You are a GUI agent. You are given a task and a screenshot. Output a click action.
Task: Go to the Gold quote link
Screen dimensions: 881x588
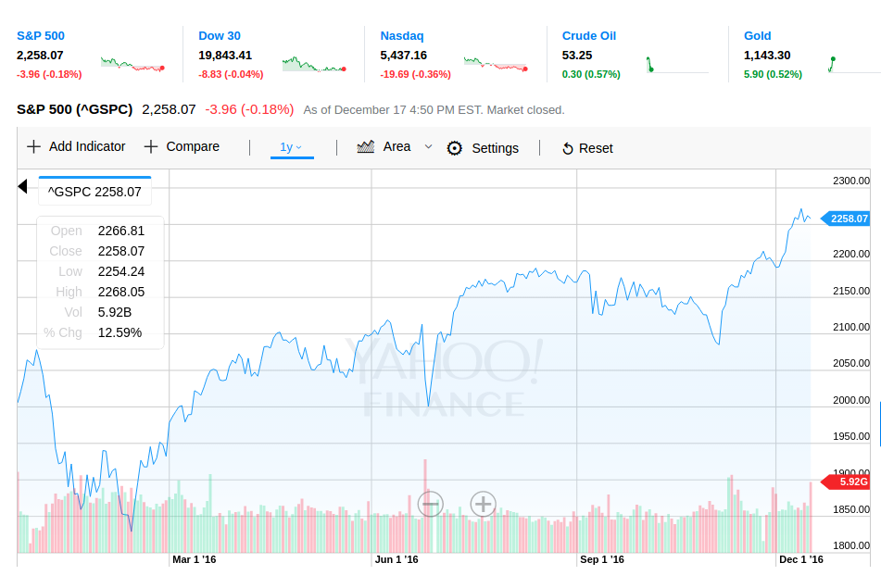pyautogui.click(x=758, y=36)
